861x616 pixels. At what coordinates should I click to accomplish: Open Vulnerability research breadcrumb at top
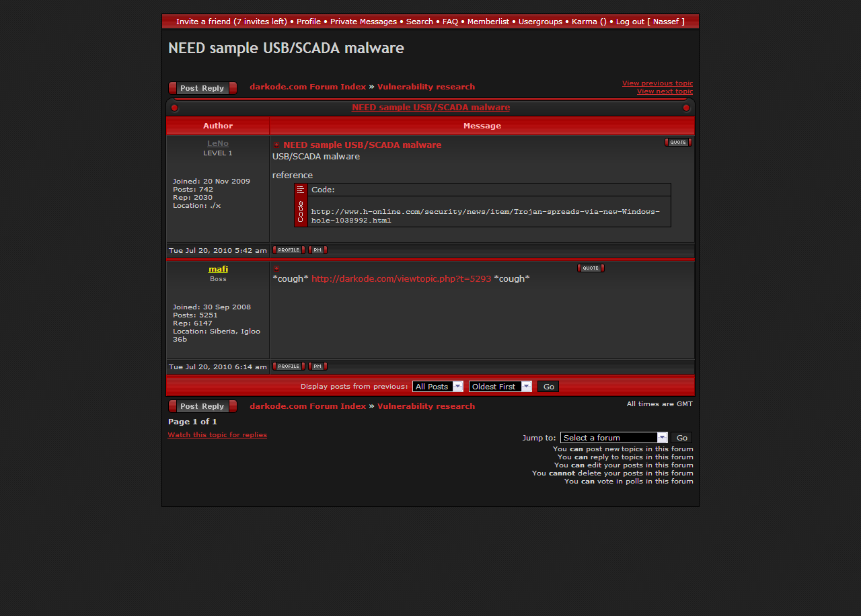coord(426,87)
